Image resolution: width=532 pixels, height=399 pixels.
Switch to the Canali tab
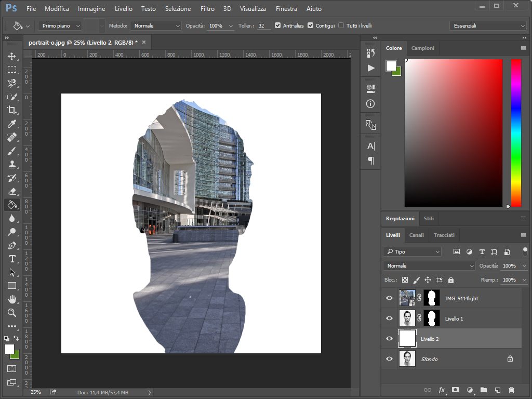click(416, 235)
